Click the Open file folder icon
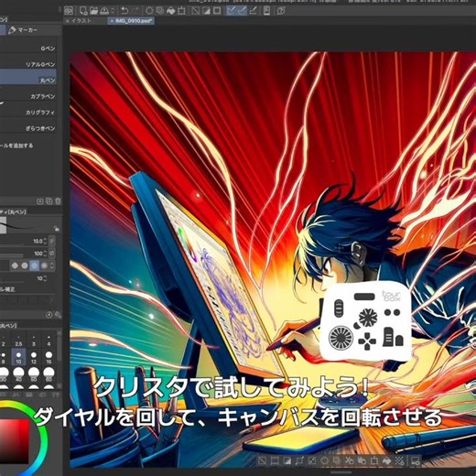The height and width of the screenshot is (476, 476). (x=94, y=11)
